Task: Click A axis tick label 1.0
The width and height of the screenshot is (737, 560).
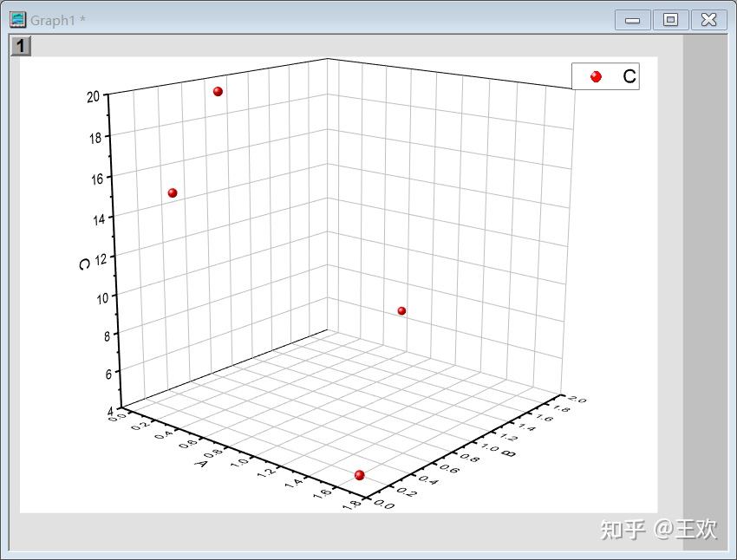Action: coord(239,462)
